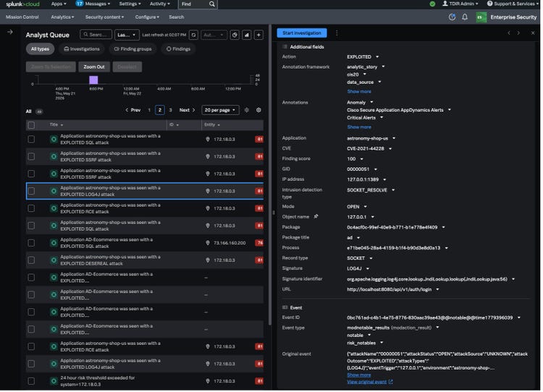
Task: Open the Settings menu
Action: coord(130,4)
